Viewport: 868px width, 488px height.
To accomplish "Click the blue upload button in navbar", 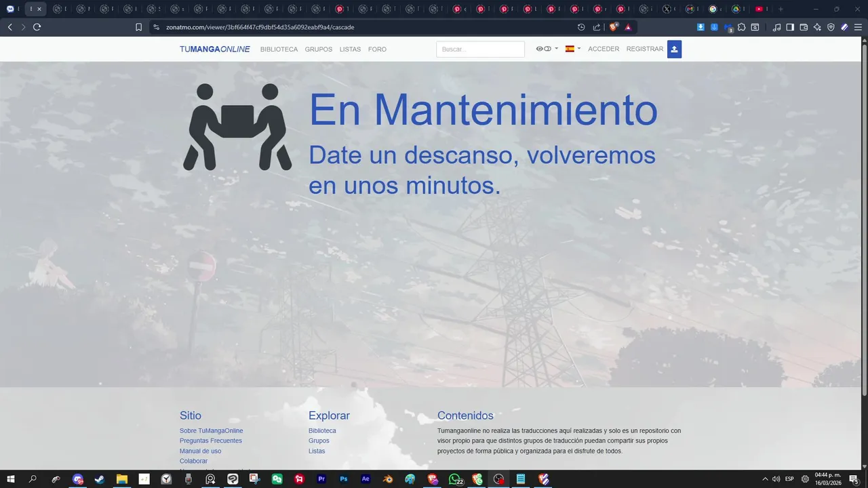I will pyautogui.click(x=674, y=49).
